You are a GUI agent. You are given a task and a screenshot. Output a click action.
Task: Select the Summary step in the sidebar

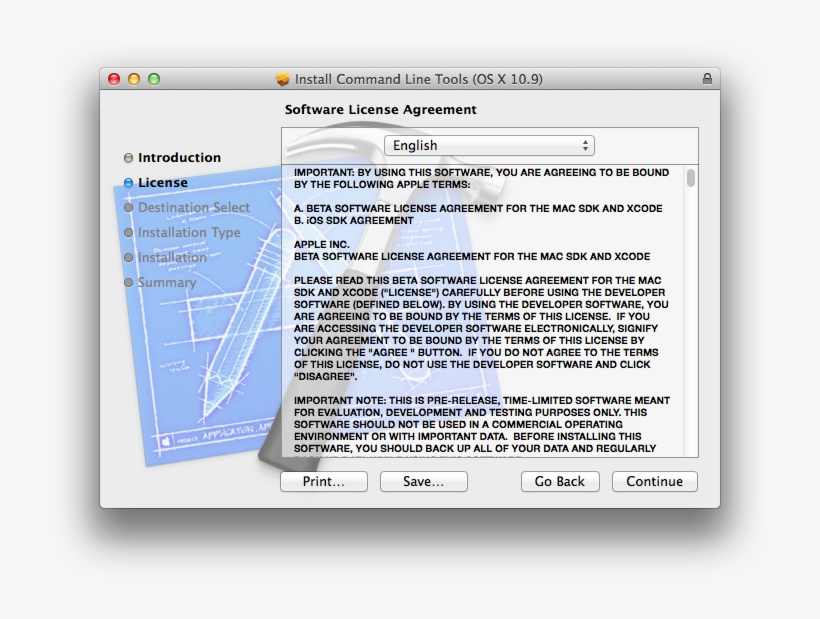(168, 282)
